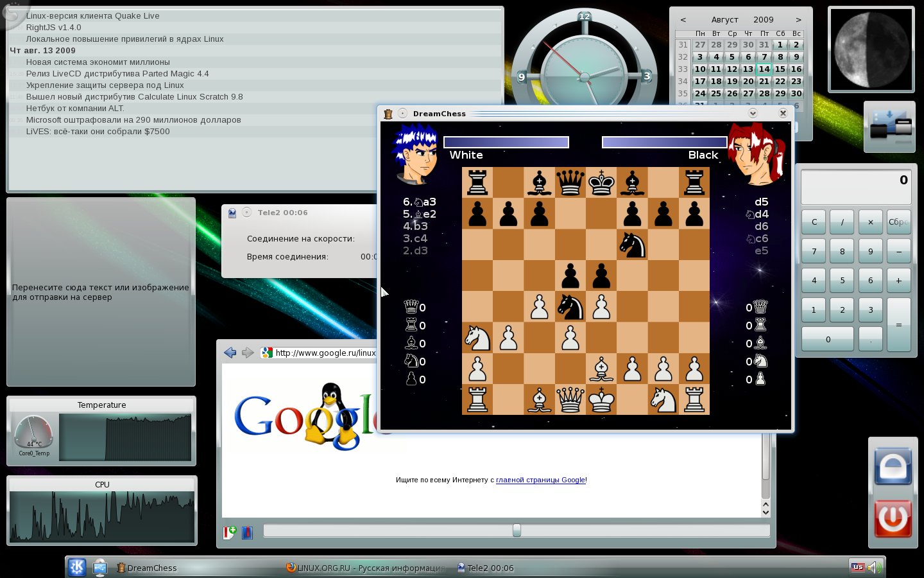
Task: Click the device notifier icon in the panel
Action: [100, 568]
